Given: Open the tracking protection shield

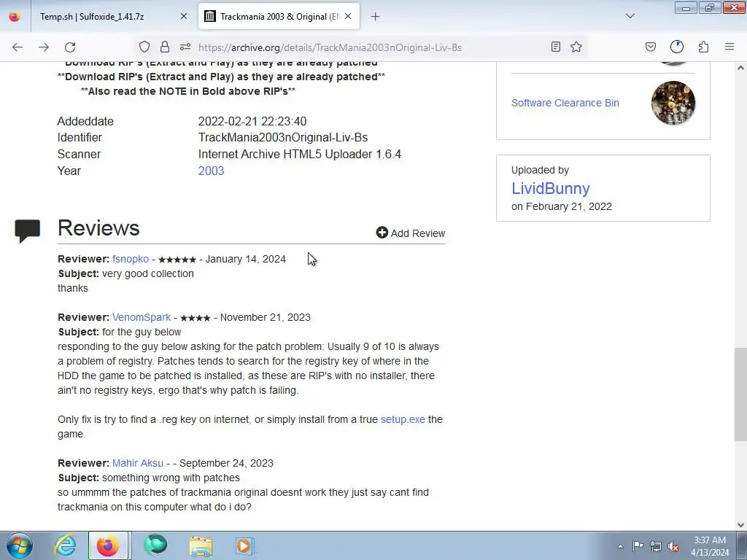Looking at the screenshot, I should pyautogui.click(x=144, y=47).
